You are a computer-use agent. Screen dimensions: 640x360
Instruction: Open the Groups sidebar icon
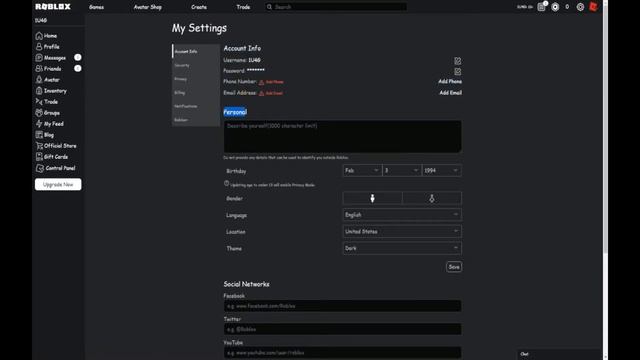(x=39, y=113)
